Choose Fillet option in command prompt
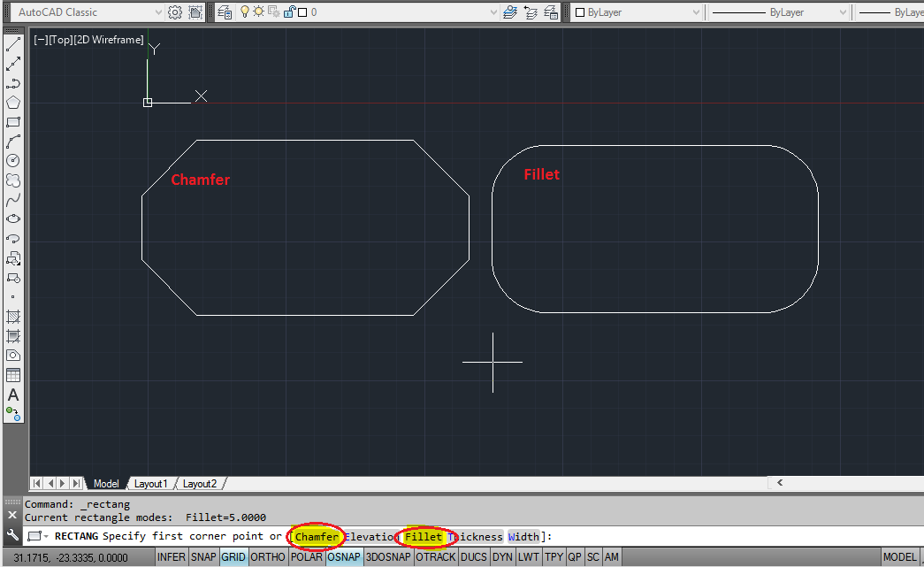 pyautogui.click(x=424, y=536)
